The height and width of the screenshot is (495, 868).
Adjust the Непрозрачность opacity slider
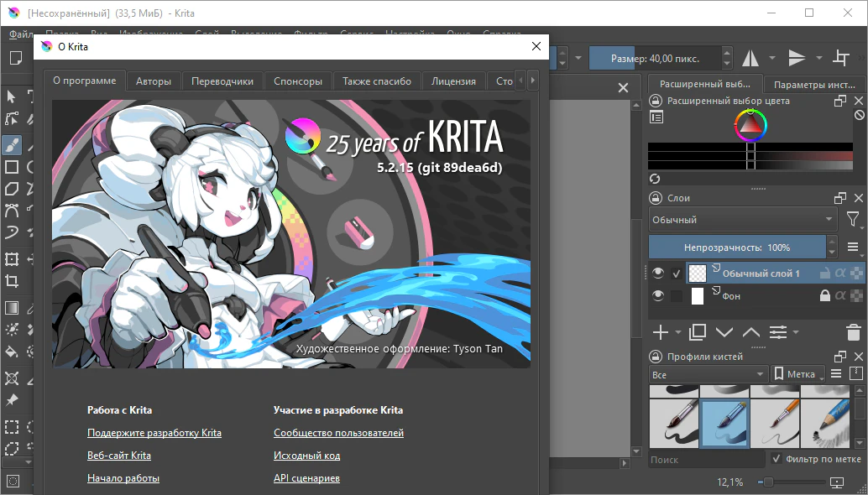pos(736,247)
